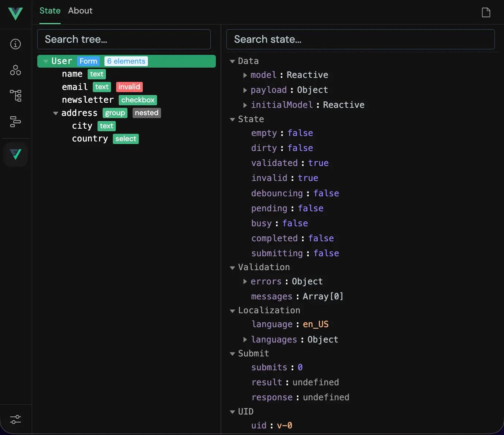Collapse the State section
This screenshot has width=504, height=435.
[x=232, y=120]
